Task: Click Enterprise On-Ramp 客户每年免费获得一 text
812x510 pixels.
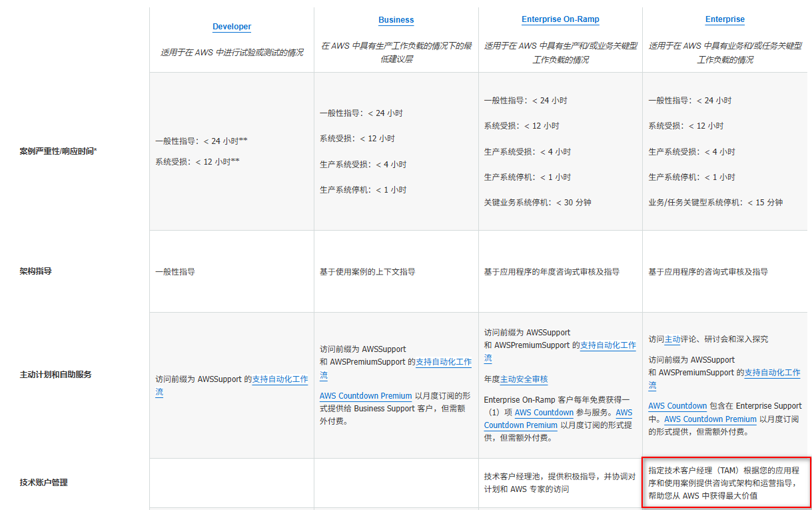Action: click(x=557, y=399)
